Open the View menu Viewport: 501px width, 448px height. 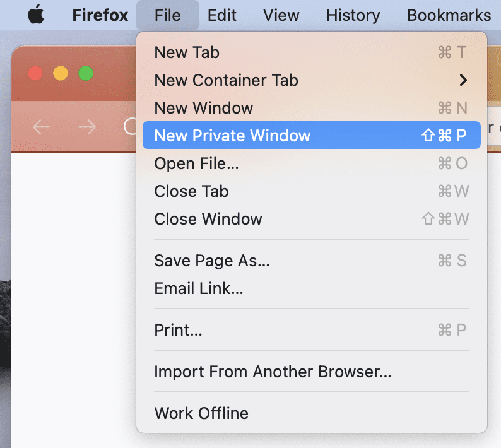pyautogui.click(x=281, y=15)
